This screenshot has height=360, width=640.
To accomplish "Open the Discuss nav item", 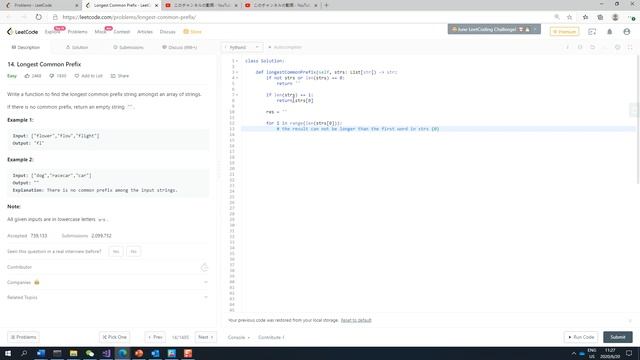I will pyautogui.click(x=167, y=32).
